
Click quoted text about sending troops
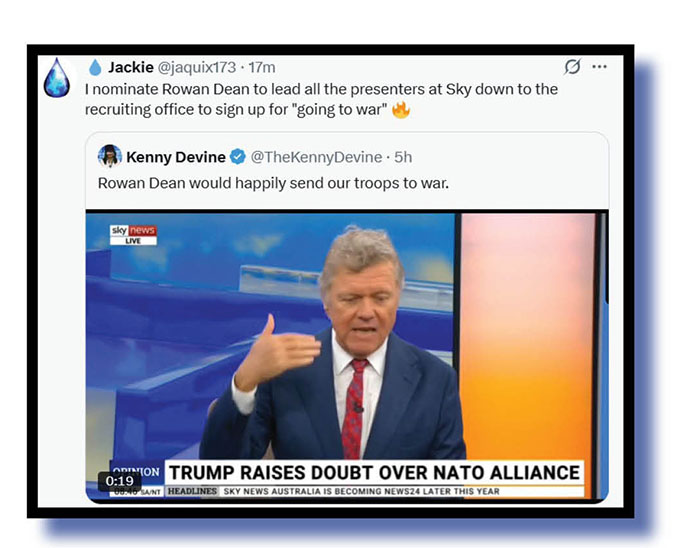coord(273,183)
